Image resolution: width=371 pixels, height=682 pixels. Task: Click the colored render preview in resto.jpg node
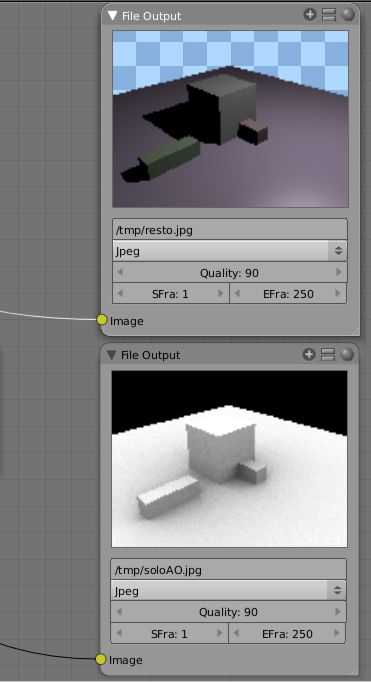(x=231, y=119)
